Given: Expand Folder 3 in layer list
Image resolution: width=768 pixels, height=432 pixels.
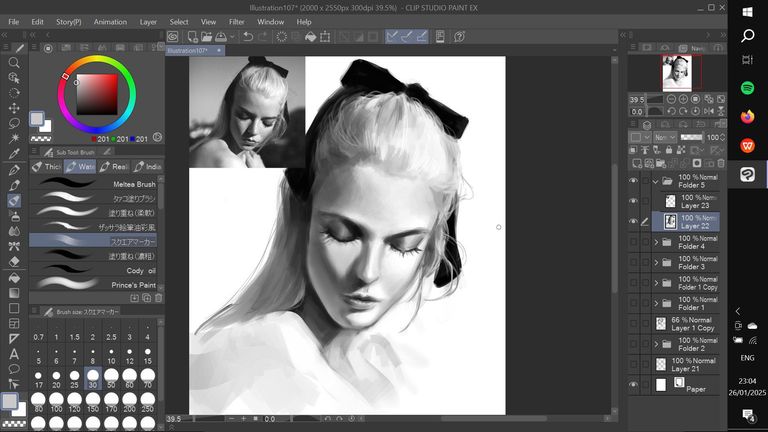Looking at the screenshot, I should 656,263.
